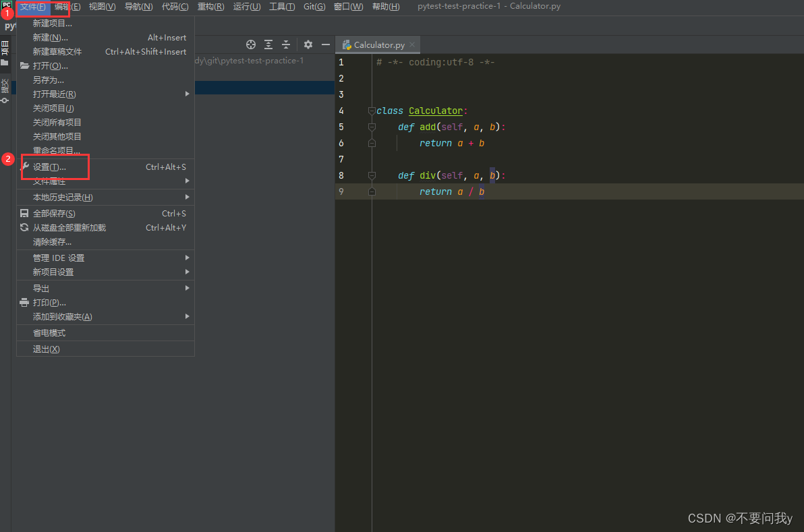Collapse the div method fold marker

tap(372, 175)
